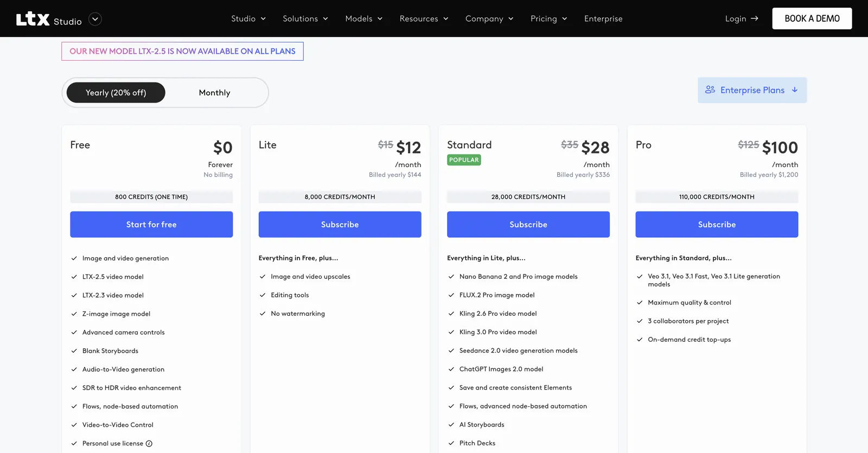Screen dimensions: 868x453
Task: Click the arrow icon beside Login
Action: click(755, 18)
